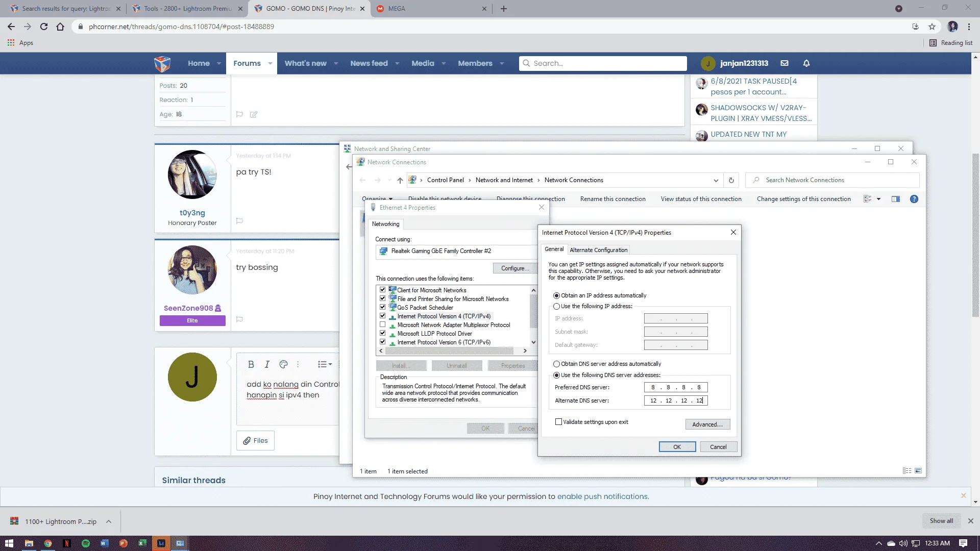Click OK in IPv4 Properties
Viewport: 980px width, 551px height.
(677, 447)
